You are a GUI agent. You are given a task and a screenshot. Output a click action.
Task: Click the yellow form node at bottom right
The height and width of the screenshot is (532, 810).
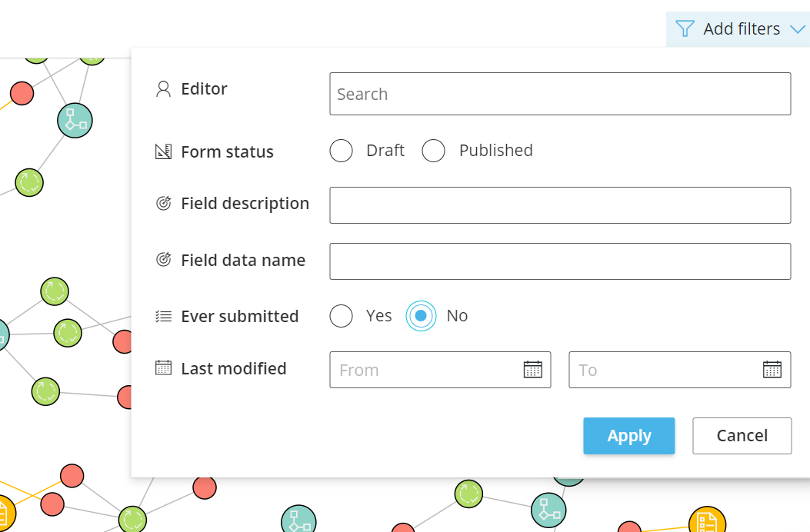[707, 522]
